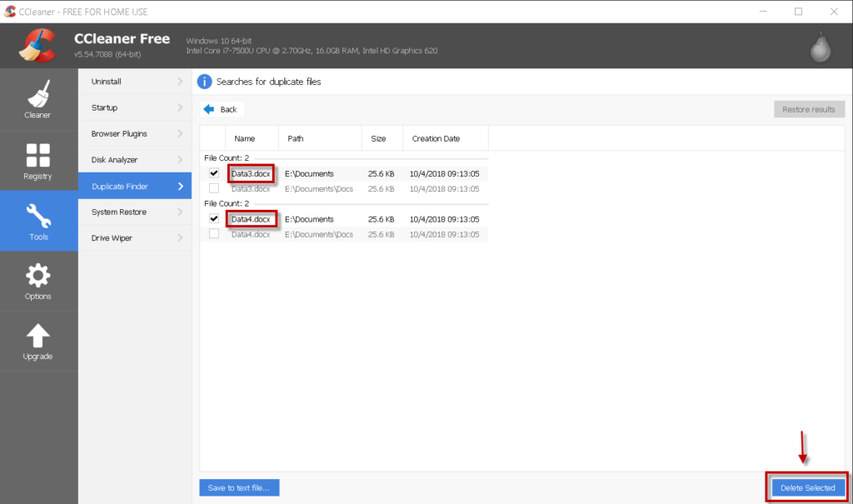Open the Startup tool
Screen dimensions: 853x504
[135, 107]
